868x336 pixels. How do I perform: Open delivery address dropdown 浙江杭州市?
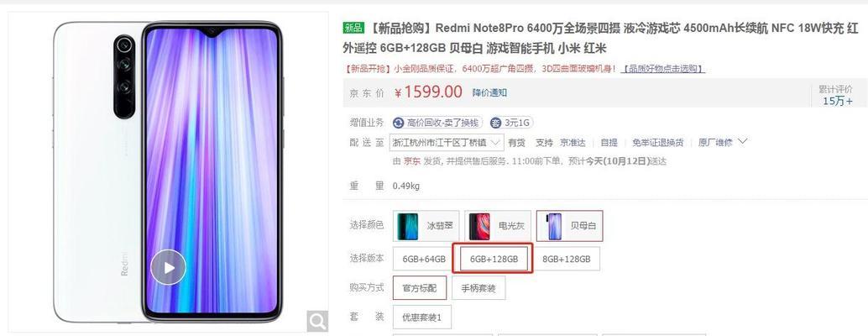coord(447,142)
